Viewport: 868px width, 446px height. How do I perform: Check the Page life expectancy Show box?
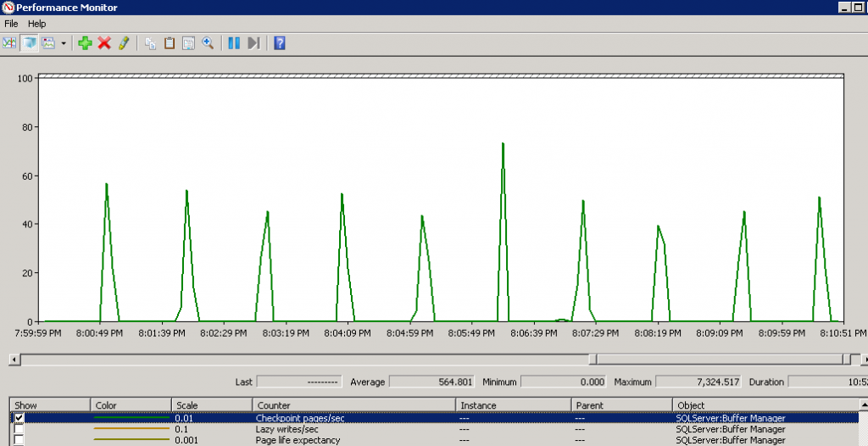click(19, 440)
